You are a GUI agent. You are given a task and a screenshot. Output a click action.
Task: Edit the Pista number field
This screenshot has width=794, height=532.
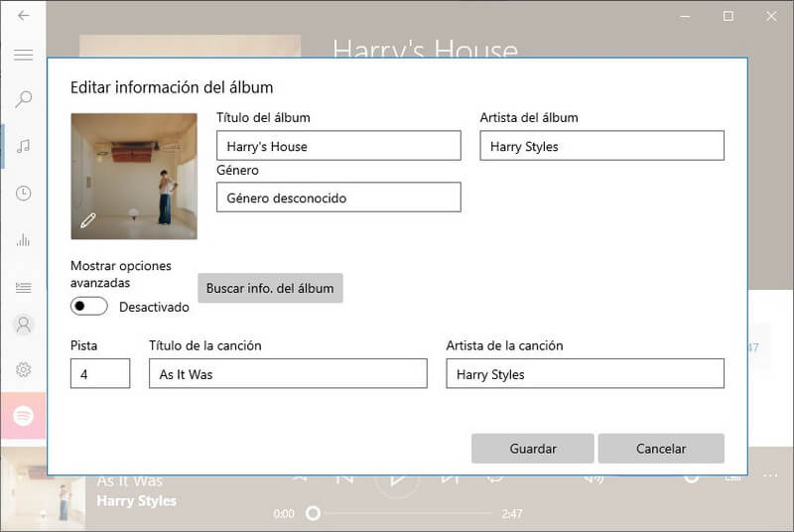[100, 373]
